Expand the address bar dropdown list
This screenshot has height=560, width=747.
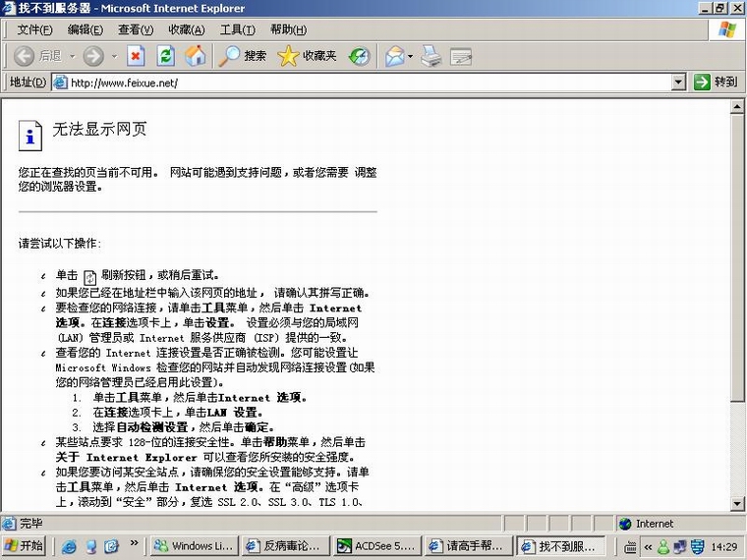tap(678, 83)
